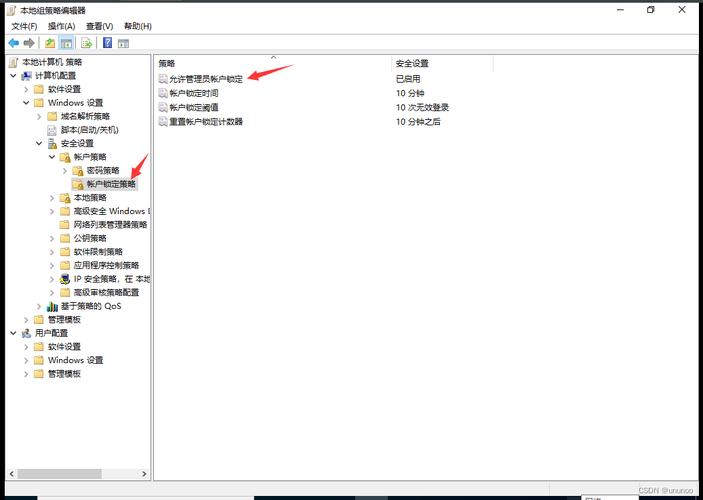This screenshot has width=703, height=500.
Task: Click the tree pane scroll left arrow
Action: (12, 474)
